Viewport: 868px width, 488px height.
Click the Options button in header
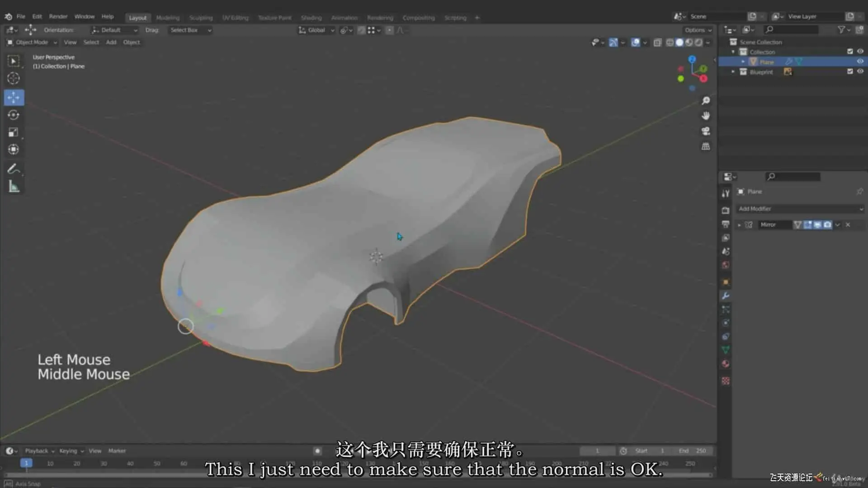[698, 30]
